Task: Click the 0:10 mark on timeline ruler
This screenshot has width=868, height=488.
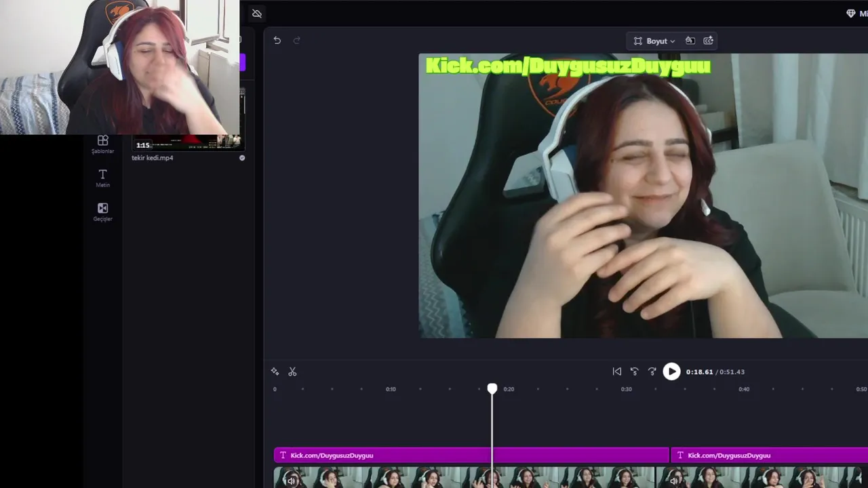Action: pyautogui.click(x=391, y=389)
